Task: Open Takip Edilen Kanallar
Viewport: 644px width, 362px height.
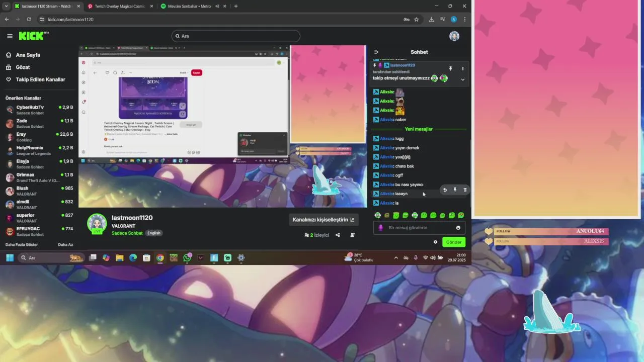Action: [x=40, y=79]
